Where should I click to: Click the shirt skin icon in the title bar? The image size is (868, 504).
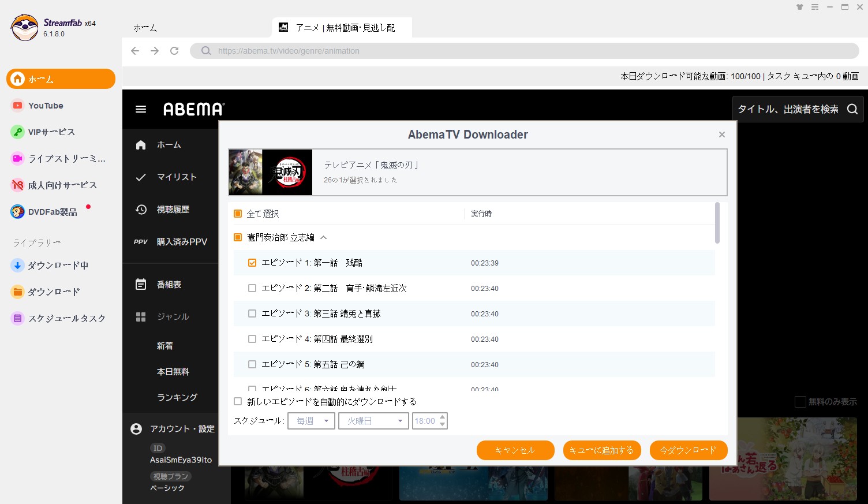(x=800, y=7)
